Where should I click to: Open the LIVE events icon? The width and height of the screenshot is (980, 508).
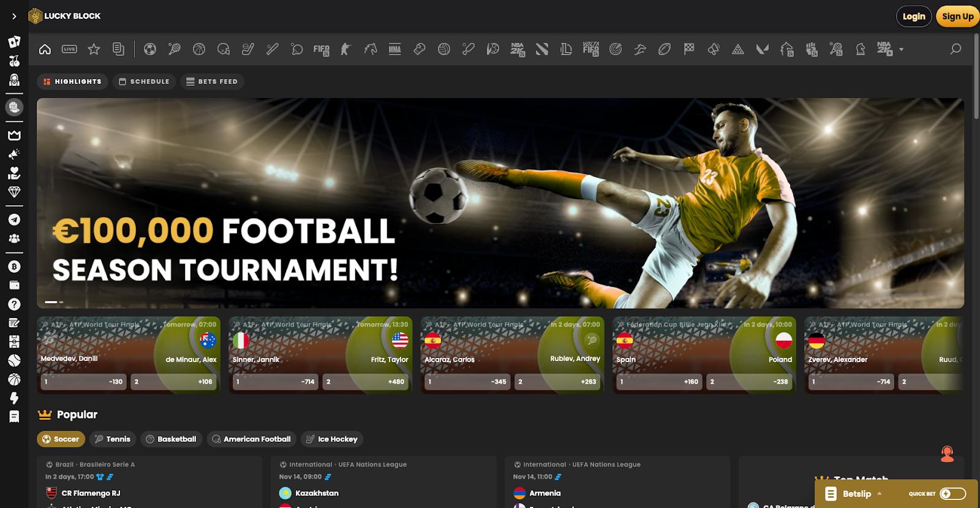click(x=69, y=49)
